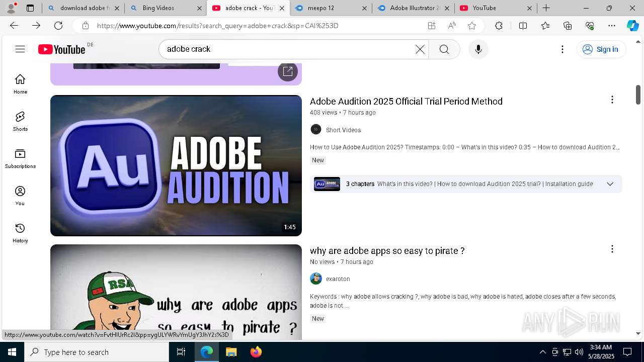644x362 pixels.
Task: Open Shorts in the sidebar
Action: click(20, 121)
